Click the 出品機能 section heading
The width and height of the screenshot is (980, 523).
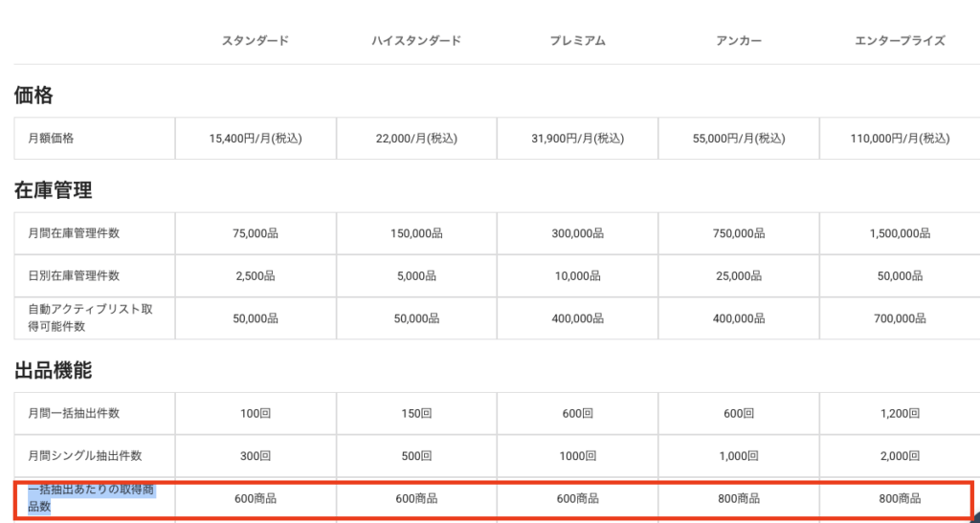click(53, 370)
